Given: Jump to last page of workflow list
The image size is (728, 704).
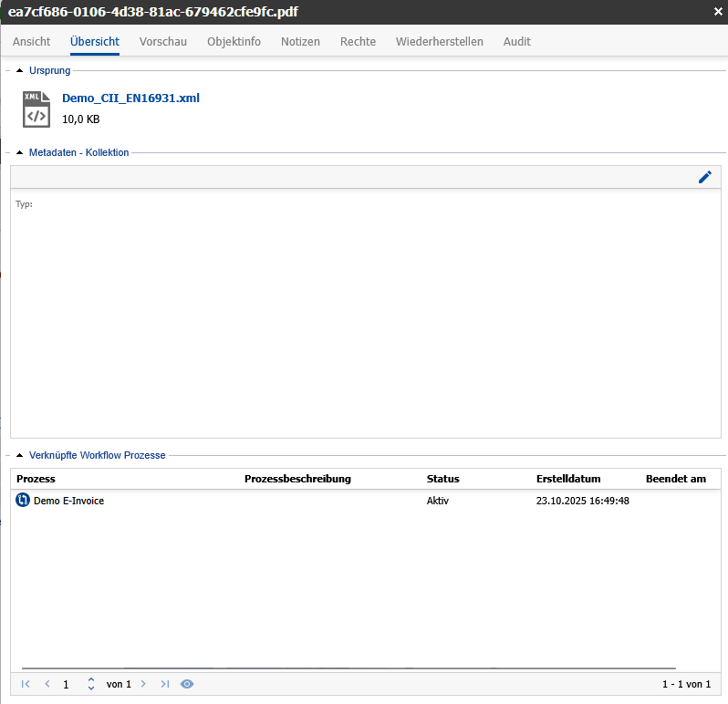Looking at the screenshot, I should [x=165, y=684].
